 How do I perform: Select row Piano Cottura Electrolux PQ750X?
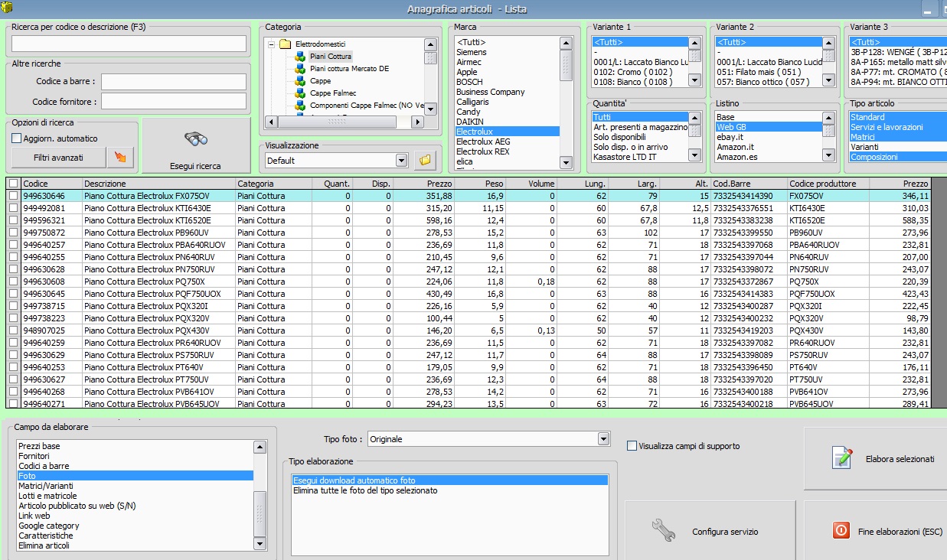[x=468, y=282]
